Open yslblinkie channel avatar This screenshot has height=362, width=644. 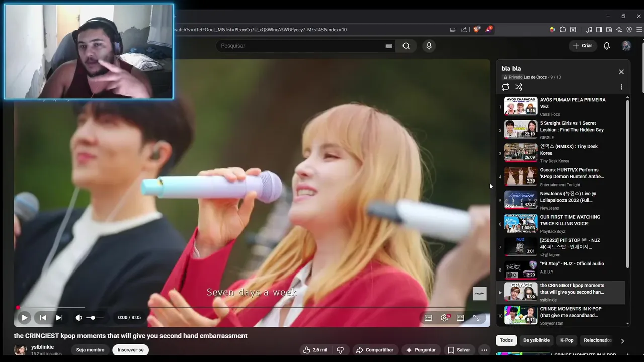[x=21, y=350]
